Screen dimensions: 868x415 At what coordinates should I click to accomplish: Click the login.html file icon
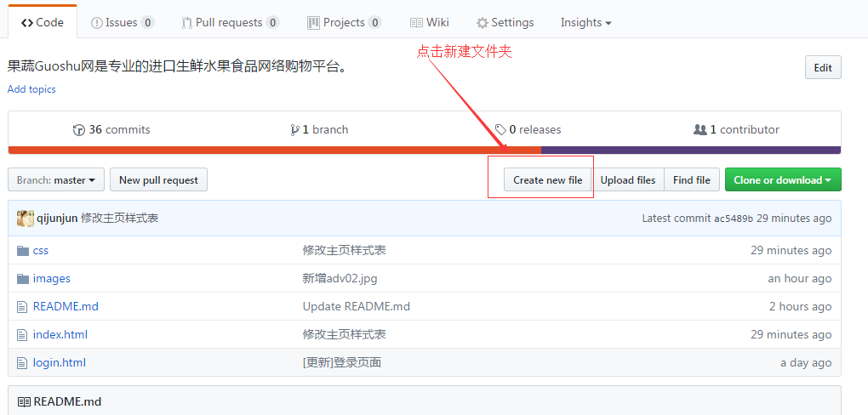tap(22, 363)
